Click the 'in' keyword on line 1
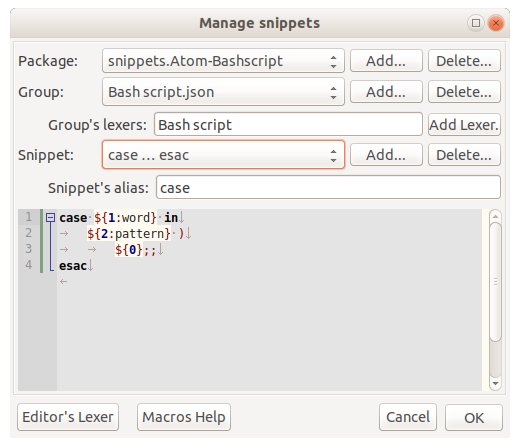Screen dimensions: 520x448 pyautogui.click(x=171, y=218)
